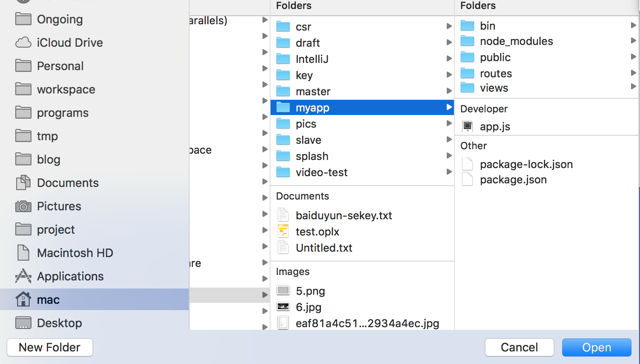Expand the routes folder arrow
Screen dimensions: 640x364
click(633, 73)
